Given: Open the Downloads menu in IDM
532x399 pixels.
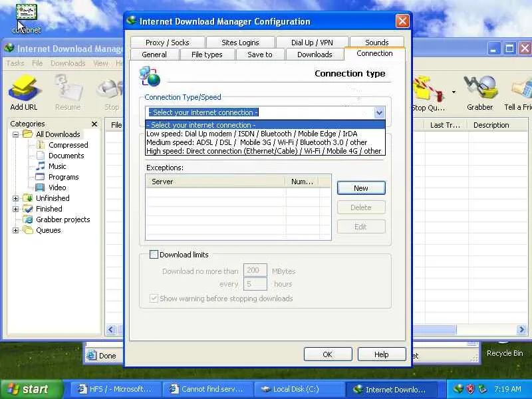Looking at the screenshot, I should tap(68, 63).
